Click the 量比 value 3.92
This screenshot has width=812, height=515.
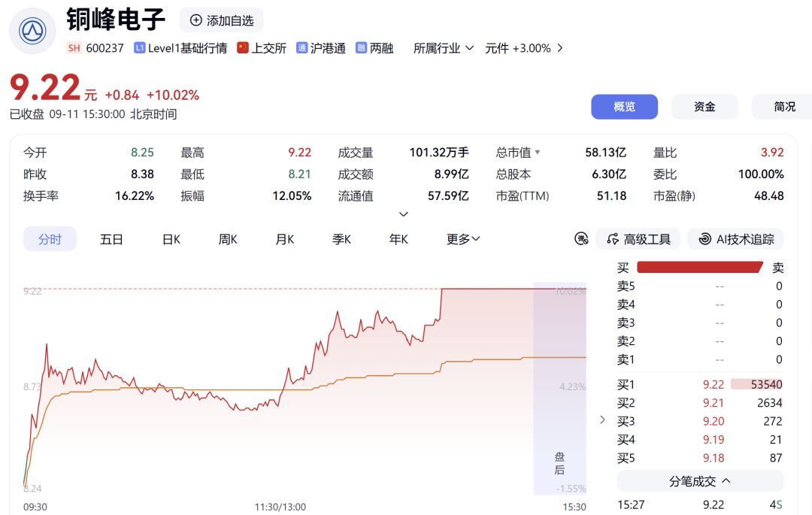click(772, 152)
